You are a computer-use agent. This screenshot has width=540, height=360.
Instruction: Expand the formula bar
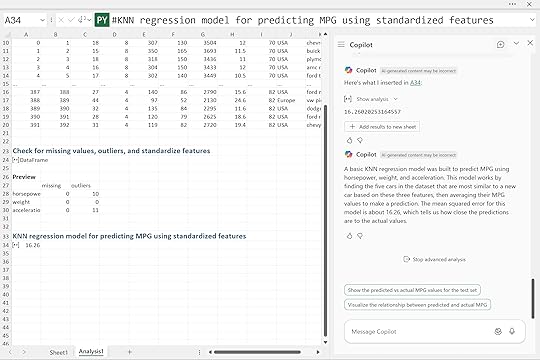tap(532, 20)
